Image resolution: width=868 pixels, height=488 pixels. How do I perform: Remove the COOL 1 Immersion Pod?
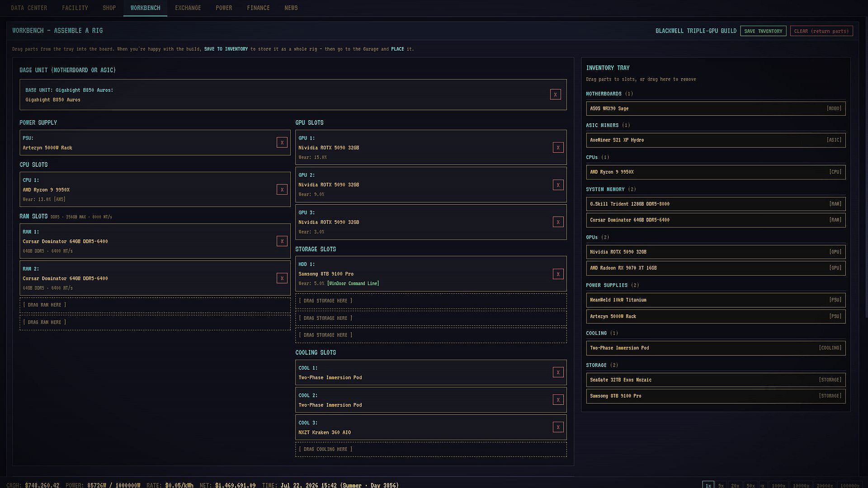558,372
